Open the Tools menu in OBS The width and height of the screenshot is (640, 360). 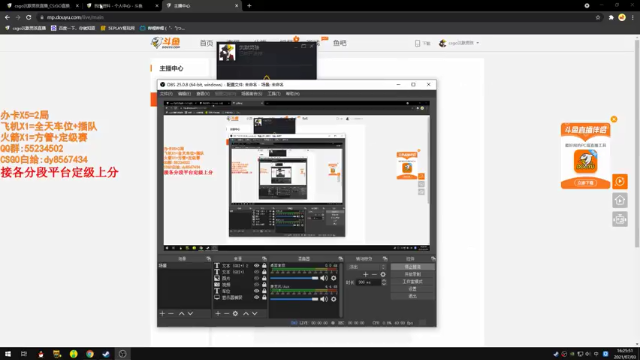(x=274, y=94)
